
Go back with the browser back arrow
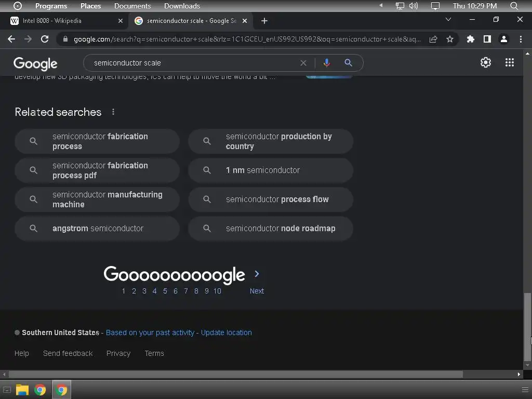point(11,39)
